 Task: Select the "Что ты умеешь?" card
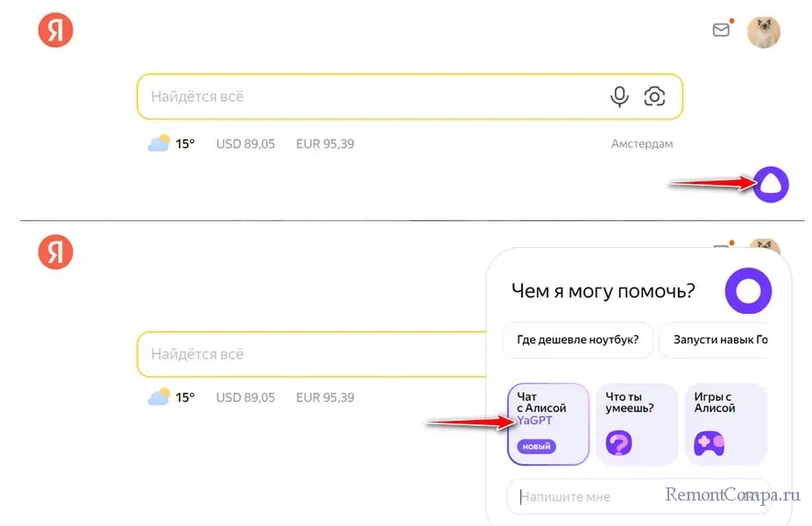tap(636, 423)
